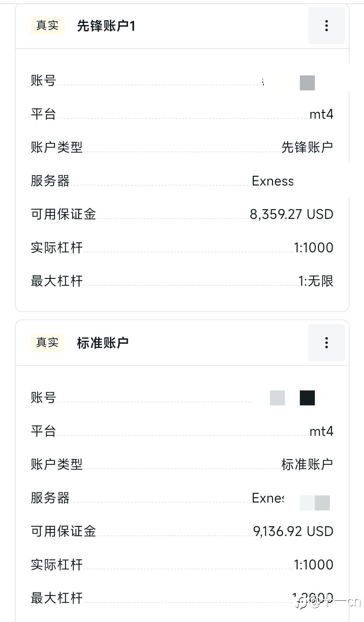Click the 9,136.92 USD margin value
The height and width of the screenshot is (622, 364).
tap(293, 532)
